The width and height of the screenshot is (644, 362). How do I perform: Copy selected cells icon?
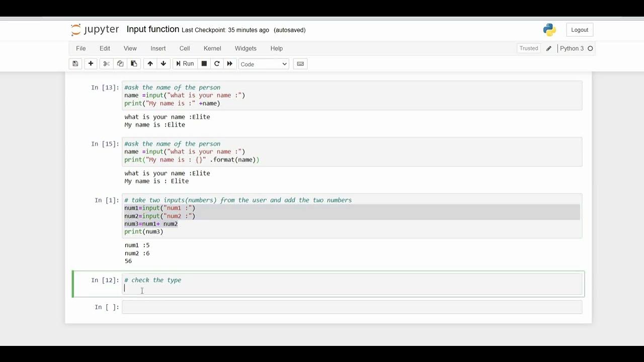[120, 64]
